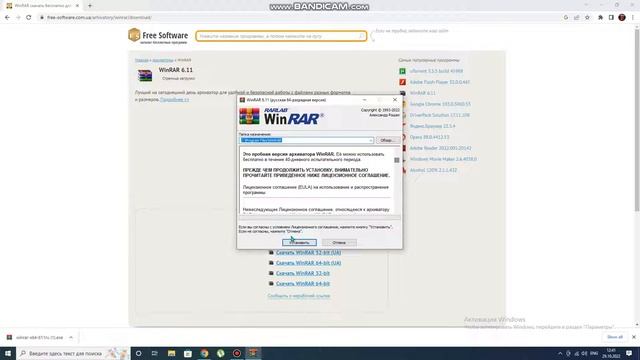
Task: Click the Отмена button in WinRAR installer
Action: coord(339,242)
